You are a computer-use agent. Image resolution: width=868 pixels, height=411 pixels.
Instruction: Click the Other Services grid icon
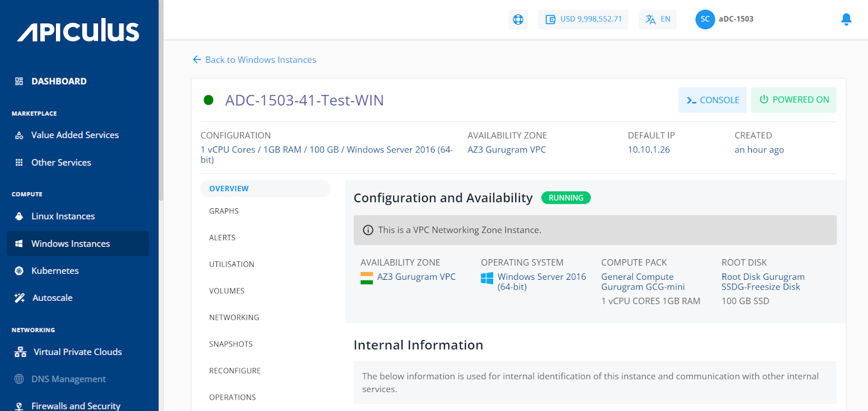[x=19, y=163]
